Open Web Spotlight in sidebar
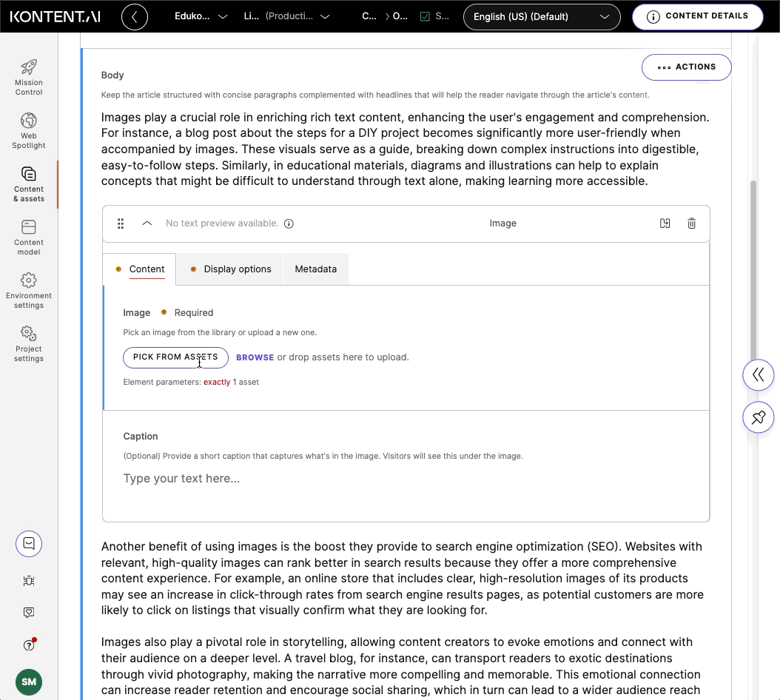The height and width of the screenshot is (700, 780). [x=28, y=130]
